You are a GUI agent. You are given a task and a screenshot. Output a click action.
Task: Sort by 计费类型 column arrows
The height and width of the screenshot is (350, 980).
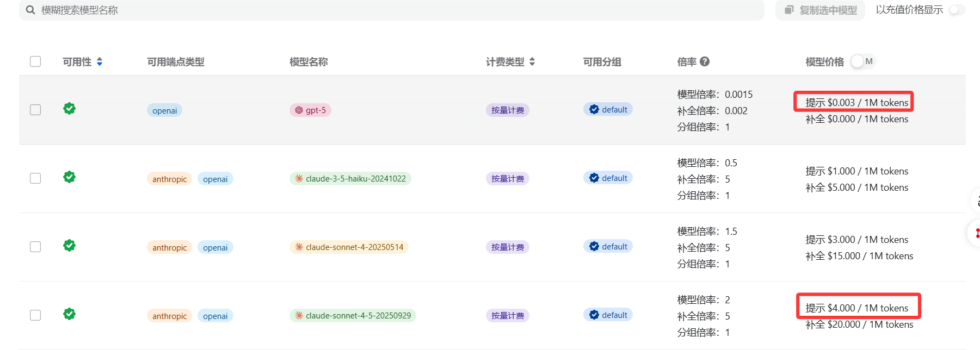(x=532, y=62)
